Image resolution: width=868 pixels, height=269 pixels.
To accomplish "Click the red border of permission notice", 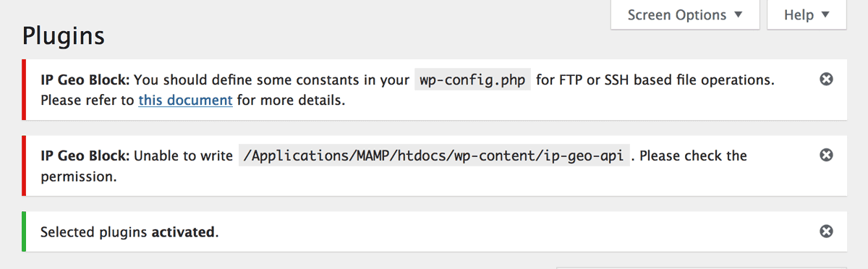I will click(x=24, y=166).
